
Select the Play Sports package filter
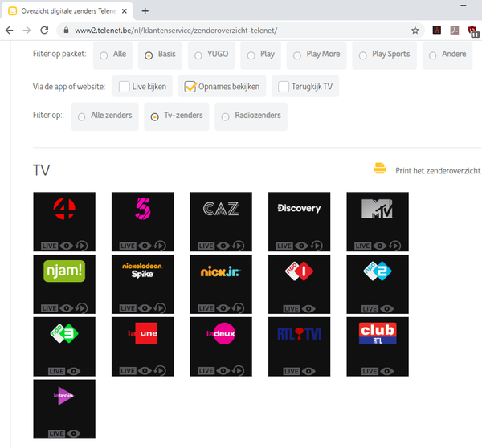point(385,55)
